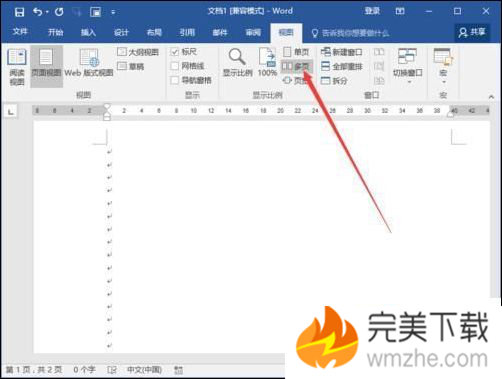Click 全部重排 arrange all
The width and height of the screenshot is (502, 379).
pyautogui.click(x=341, y=66)
